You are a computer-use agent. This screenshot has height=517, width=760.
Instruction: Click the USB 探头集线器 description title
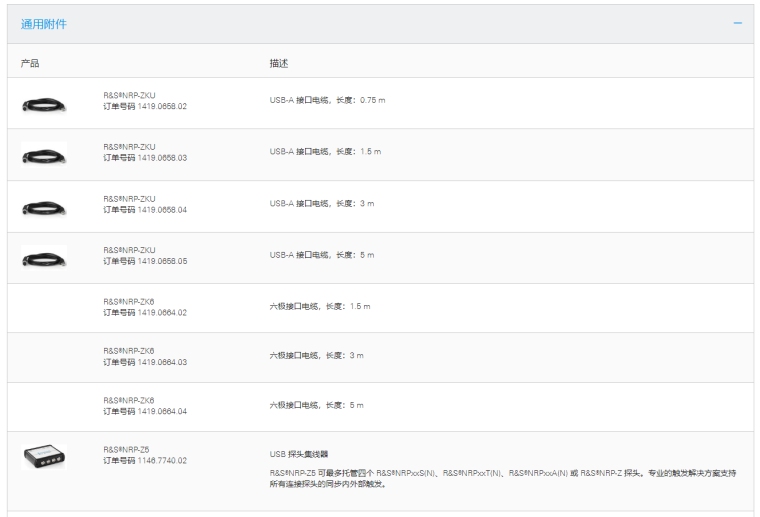pyautogui.click(x=299, y=454)
